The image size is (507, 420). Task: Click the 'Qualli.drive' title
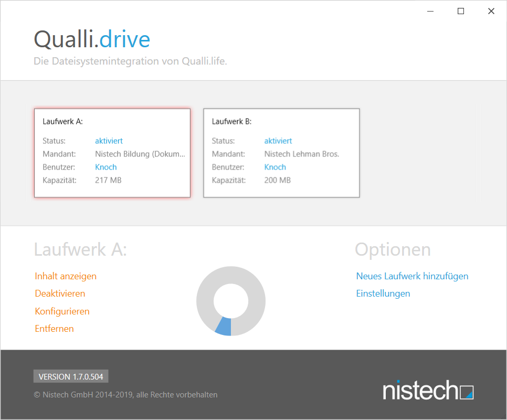click(92, 39)
